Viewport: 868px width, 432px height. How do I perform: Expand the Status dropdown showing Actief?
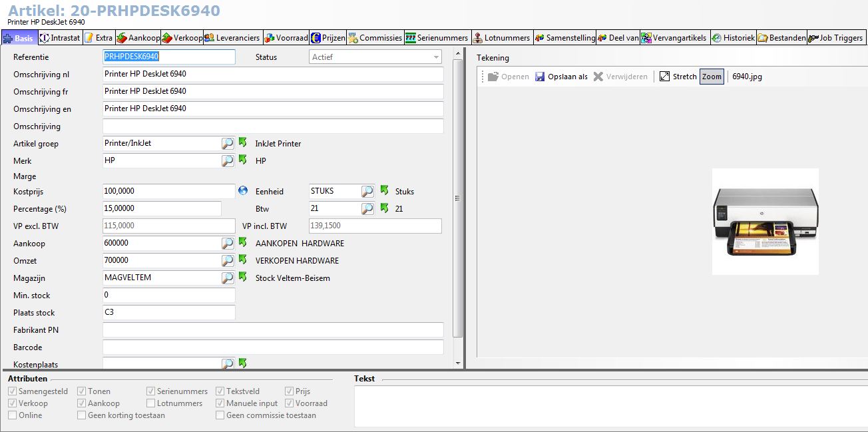point(436,57)
